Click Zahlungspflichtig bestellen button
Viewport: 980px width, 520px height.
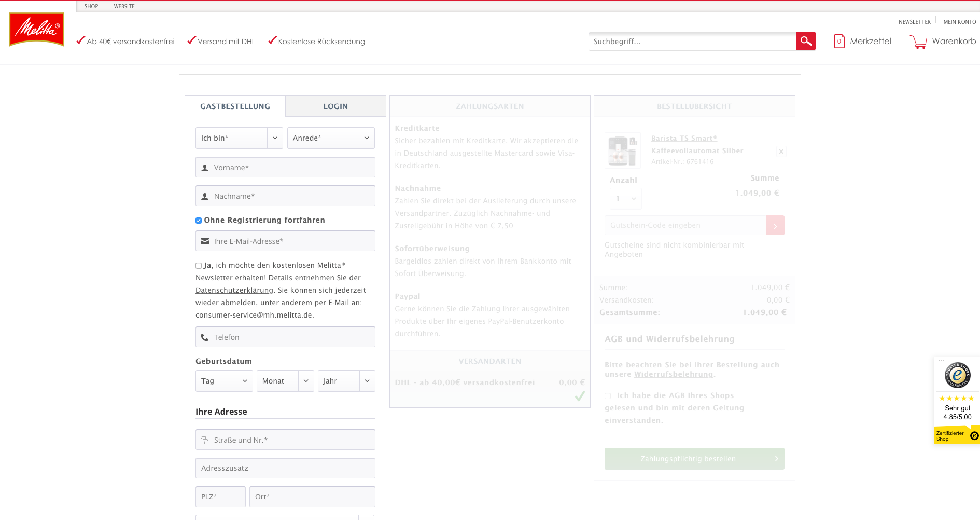pyautogui.click(x=694, y=459)
